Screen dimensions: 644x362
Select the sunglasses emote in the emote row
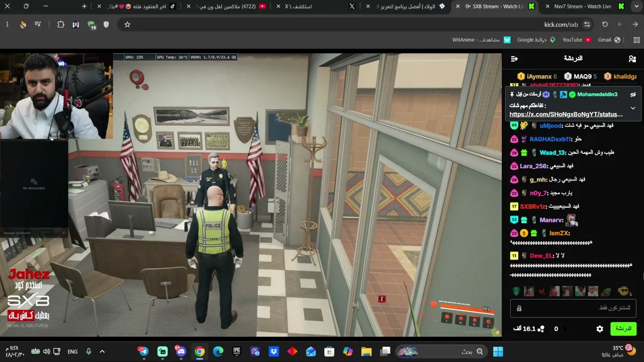[x=624, y=291]
